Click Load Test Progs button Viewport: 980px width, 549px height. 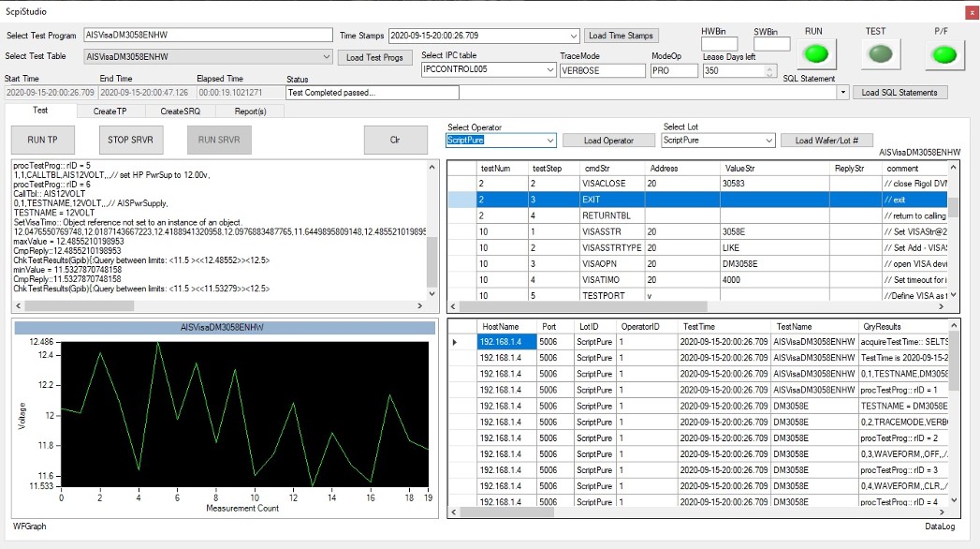(x=375, y=57)
